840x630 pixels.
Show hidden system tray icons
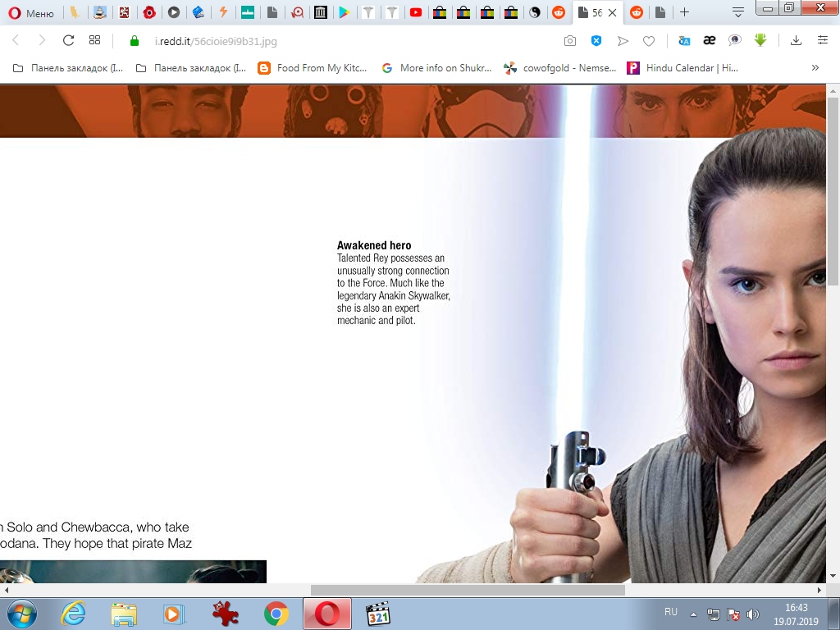point(693,614)
